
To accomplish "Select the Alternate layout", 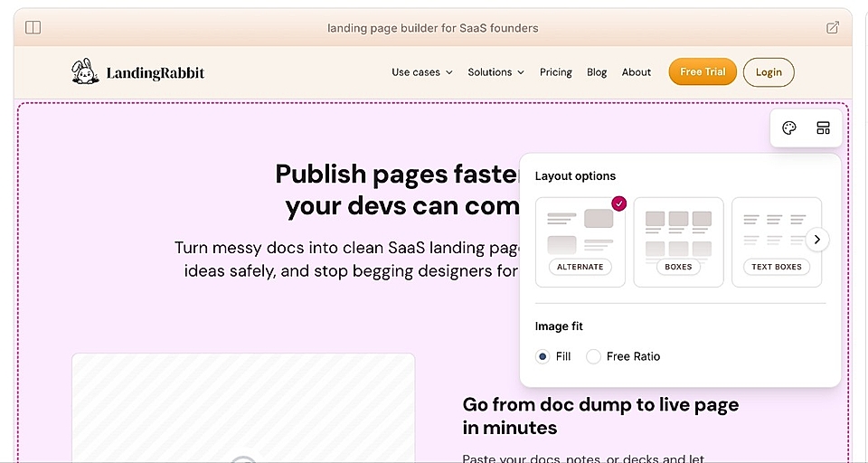I will tap(580, 242).
